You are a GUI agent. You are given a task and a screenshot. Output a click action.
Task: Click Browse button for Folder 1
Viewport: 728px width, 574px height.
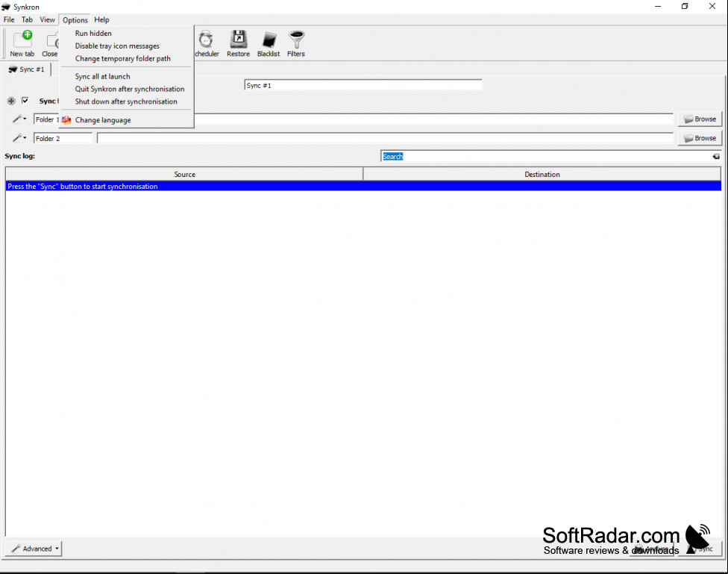700,119
